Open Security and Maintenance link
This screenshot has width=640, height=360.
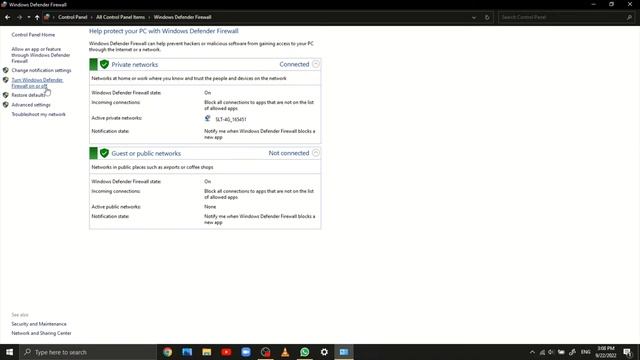pos(39,324)
